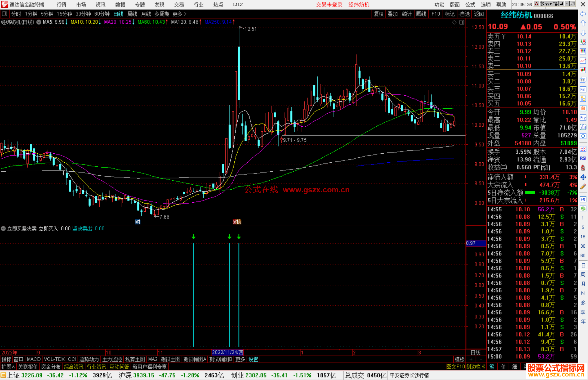Image resolution: width=588 pixels, height=380 pixels.
Task: Click the Tongdaxin logo icon in title bar
Action: tap(5, 4)
